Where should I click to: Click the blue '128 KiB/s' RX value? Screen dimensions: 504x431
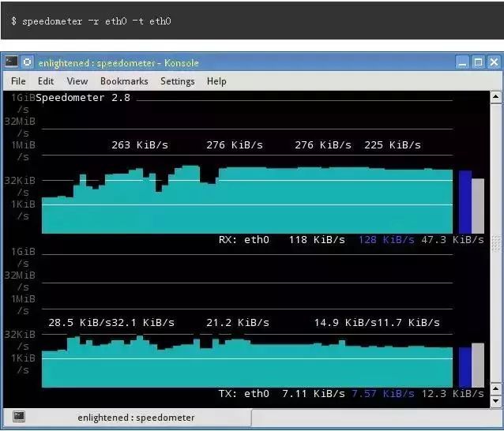click(x=386, y=240)
